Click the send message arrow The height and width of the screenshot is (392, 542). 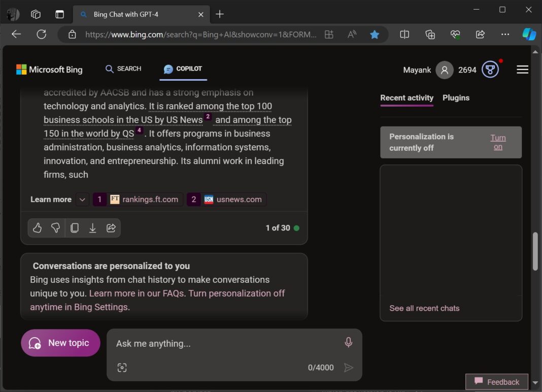pos(349,367)
